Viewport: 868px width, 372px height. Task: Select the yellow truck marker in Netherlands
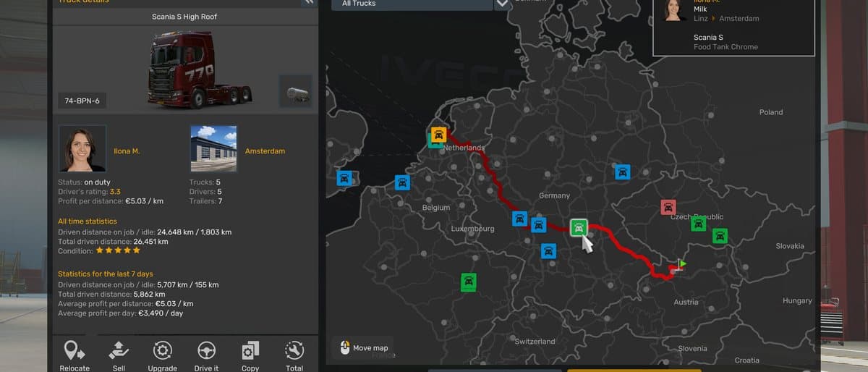[438, 135]
